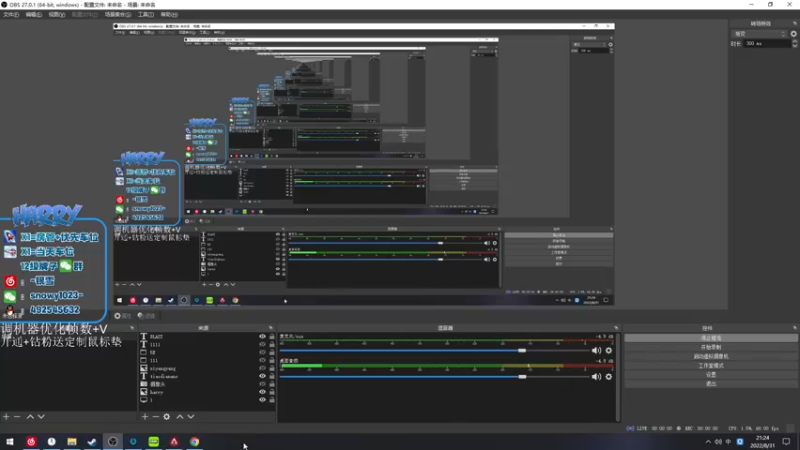Adjust the transition duration stepper arrows
This screenshot has width=800, height=450.
[794, 44]
